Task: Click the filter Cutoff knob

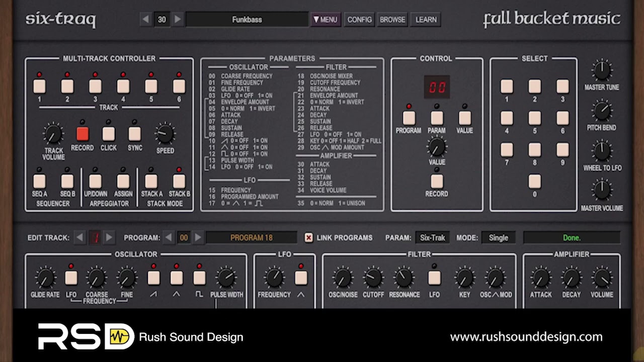Action: (373, 278)
